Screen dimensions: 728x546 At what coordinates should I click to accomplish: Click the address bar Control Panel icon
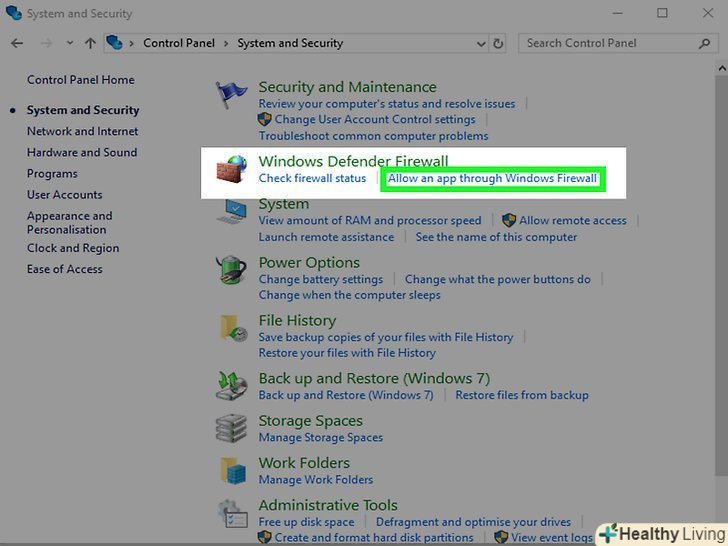pyautogui.click(x=114, y=43)
